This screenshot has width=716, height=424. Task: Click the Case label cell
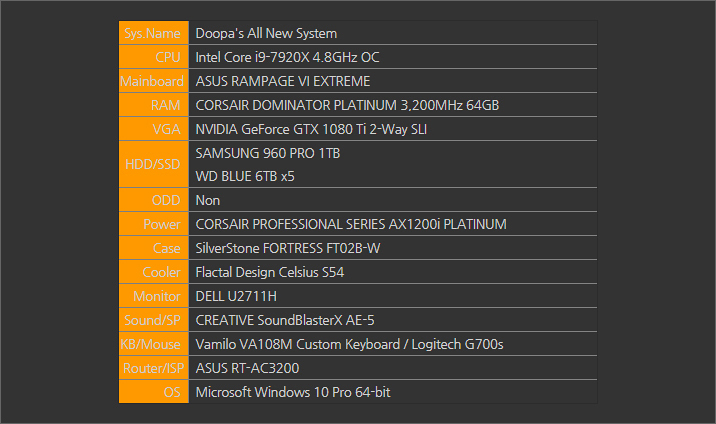pyautogui.click(x=153, y=248)
